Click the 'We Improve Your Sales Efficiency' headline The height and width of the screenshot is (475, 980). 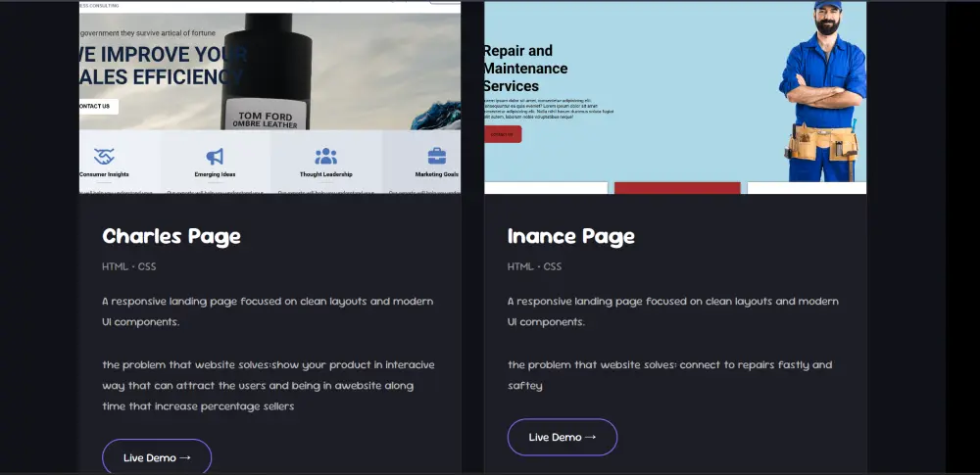(x=164, y=66)
